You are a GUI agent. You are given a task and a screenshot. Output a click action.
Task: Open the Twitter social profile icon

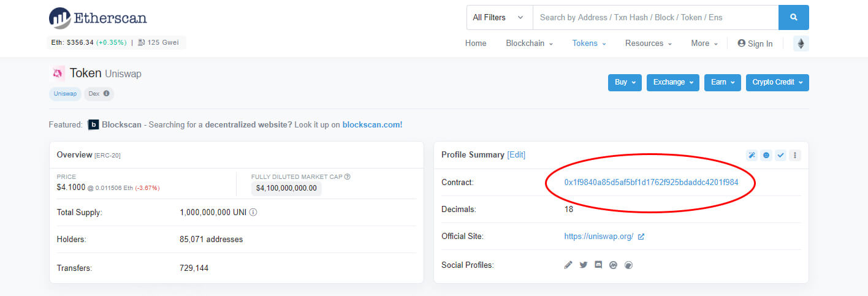(584, 265)
